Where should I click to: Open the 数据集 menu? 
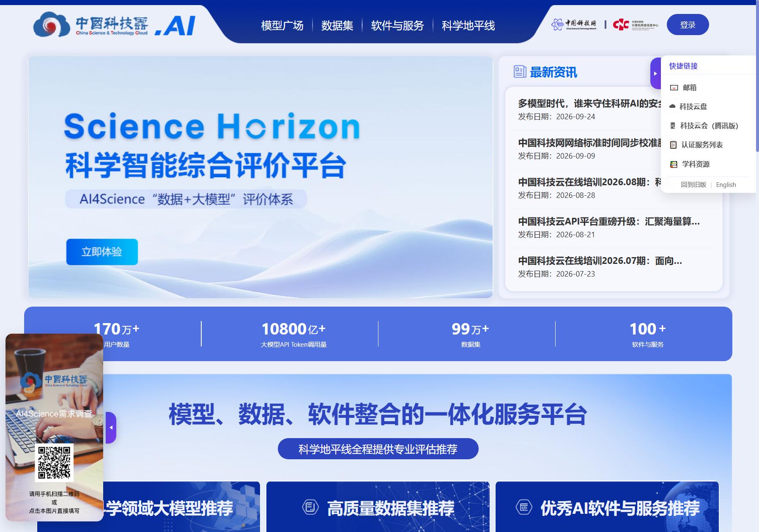[337, 25]
